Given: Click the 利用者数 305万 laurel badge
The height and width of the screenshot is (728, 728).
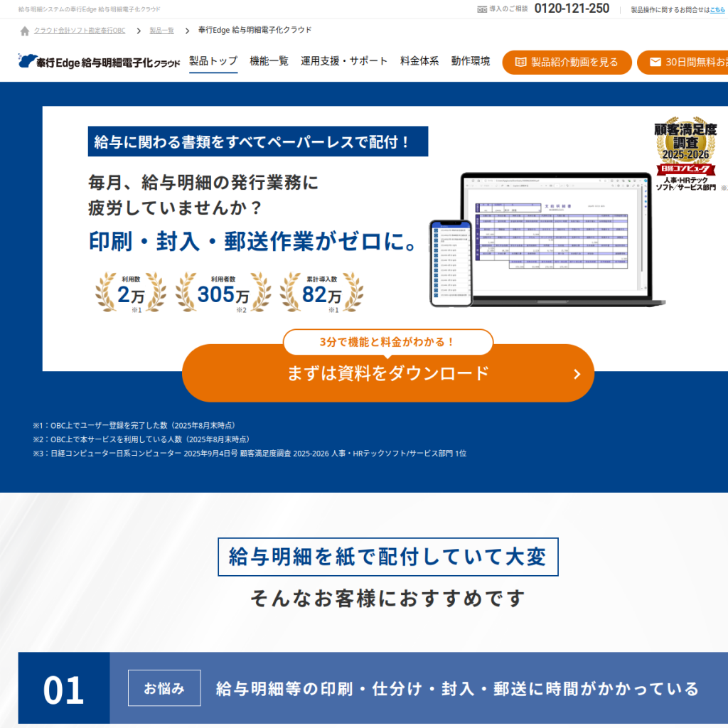Looking at the screenshot, I should 223,293.
